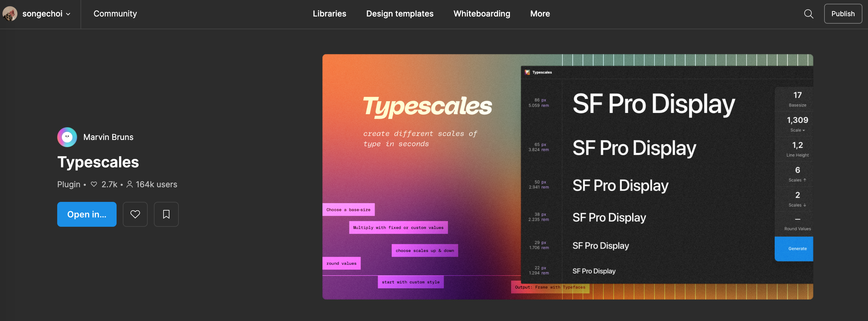Open the Community page
This screenshot has height=321, width=868.
coord(115,14)
